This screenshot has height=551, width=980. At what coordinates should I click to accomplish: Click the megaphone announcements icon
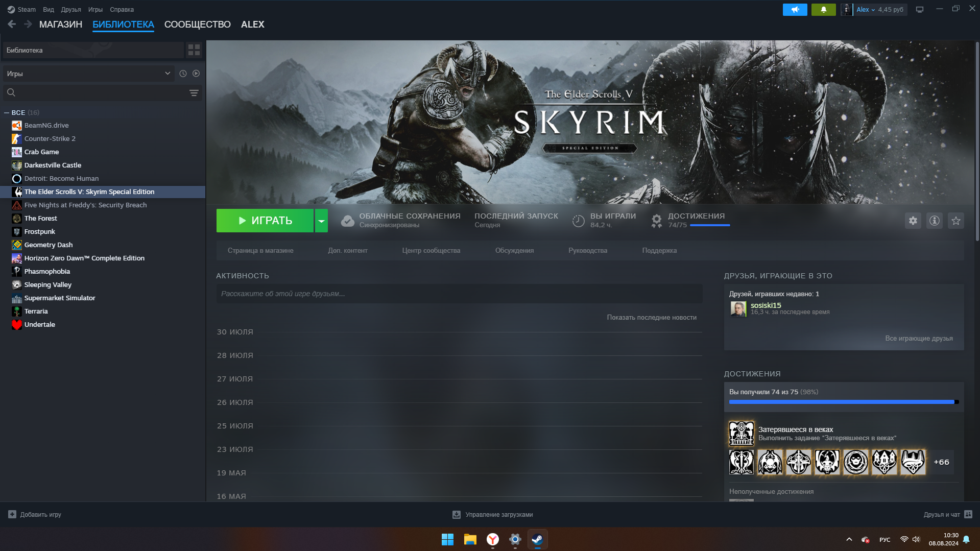[x=795, y=10]
